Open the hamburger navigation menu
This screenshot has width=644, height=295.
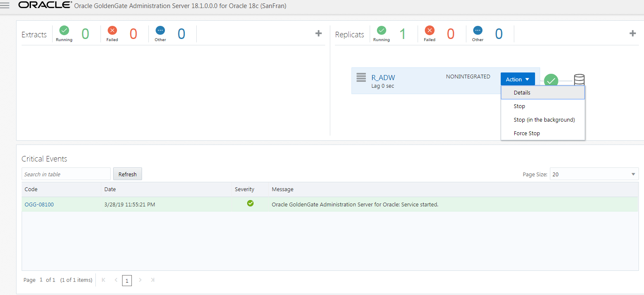pos(5,6)
